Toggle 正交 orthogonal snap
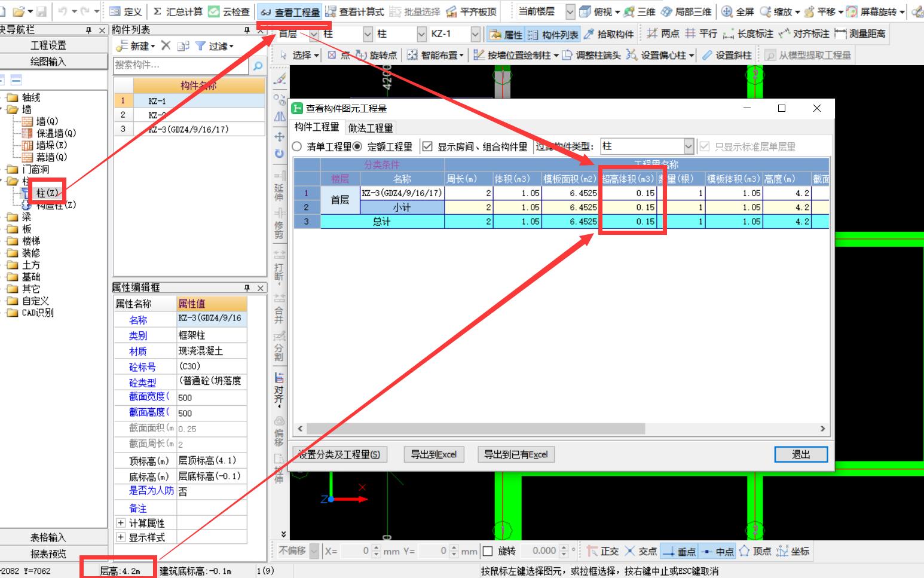 coord(602,551)
